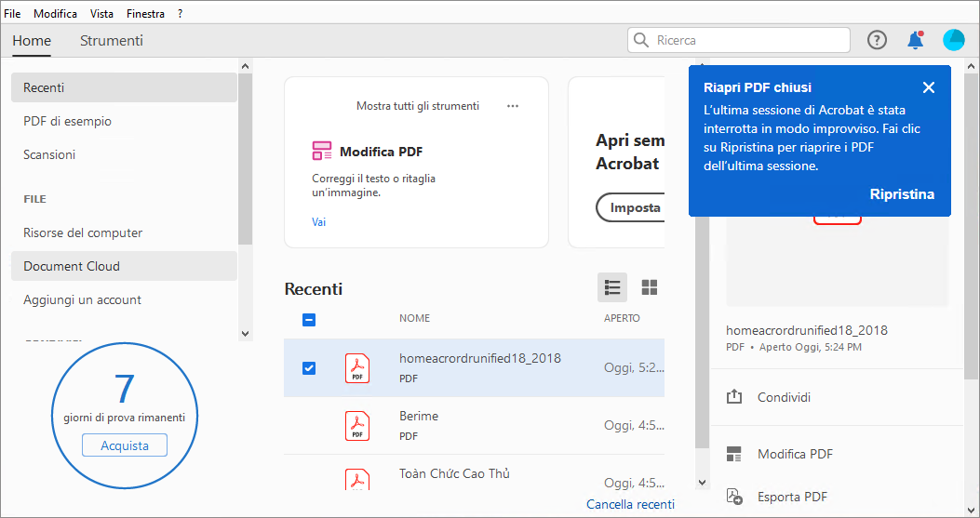Open the Vista menu
This screenshot has height=518, width=980.
pyautogui.click(x=101, y=13)
